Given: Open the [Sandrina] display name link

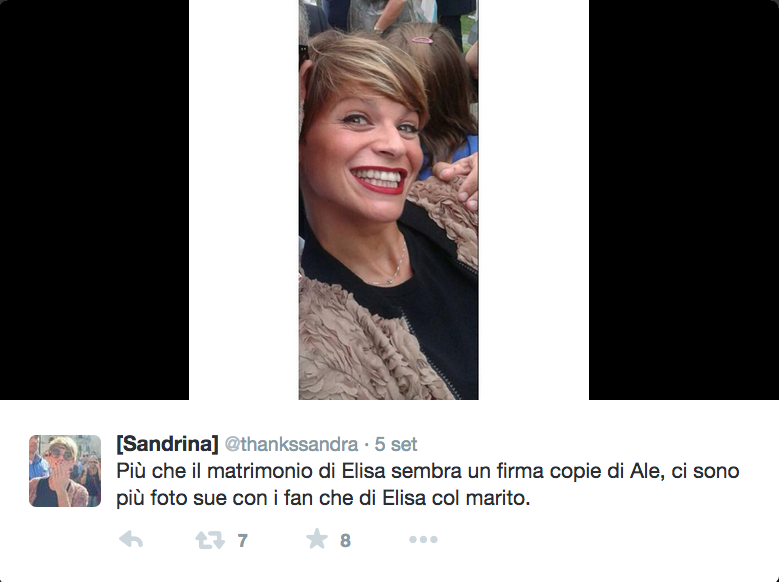Looking at the screenshot, I should 167,444.
